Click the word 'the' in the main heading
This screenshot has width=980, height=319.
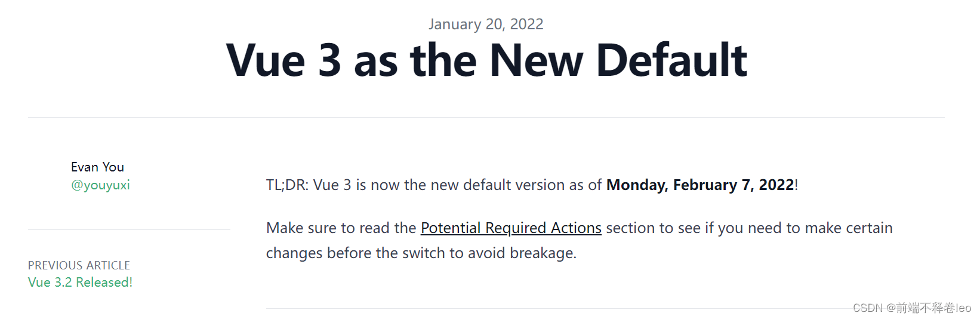444,60
